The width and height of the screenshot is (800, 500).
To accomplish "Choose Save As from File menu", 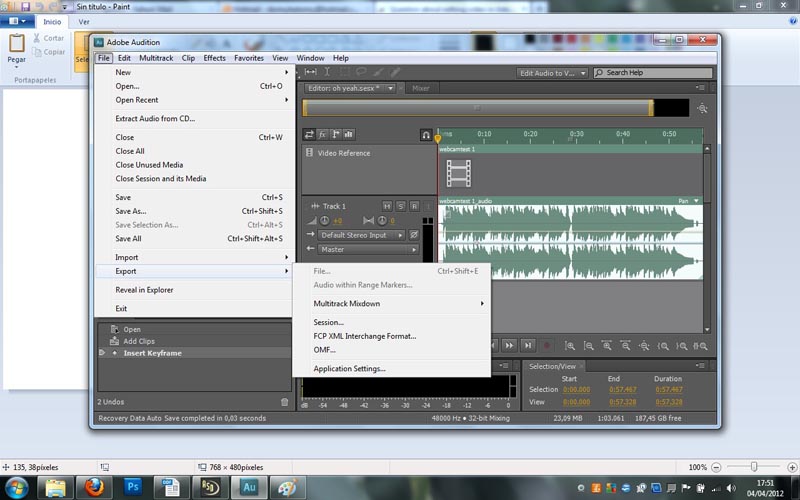I will pyautogui.click(x=195, y=211).
